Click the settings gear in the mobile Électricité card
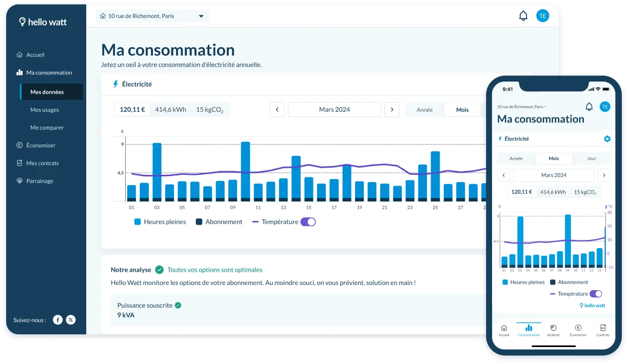The image size is (628, 364). coord(607,139)
